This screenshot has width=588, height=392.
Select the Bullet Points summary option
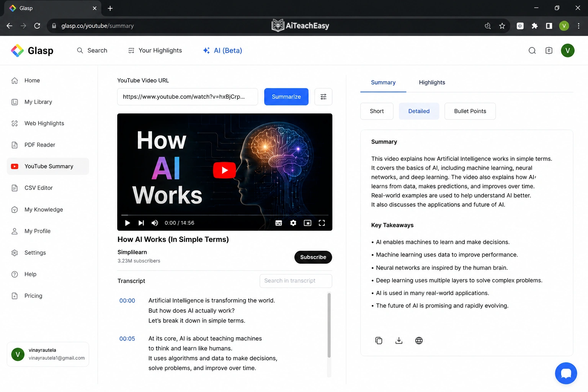[470, 111]
